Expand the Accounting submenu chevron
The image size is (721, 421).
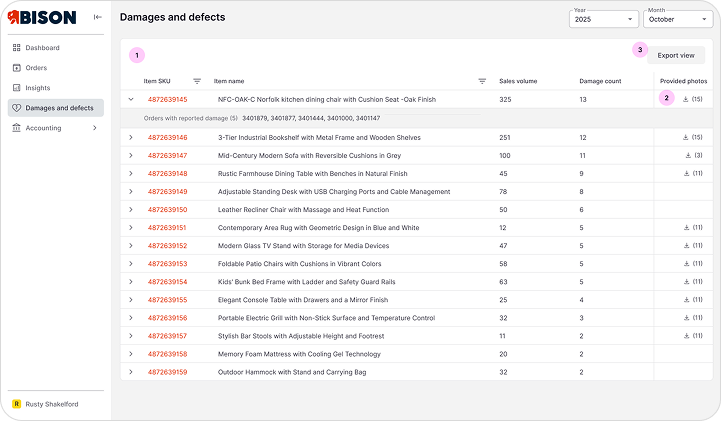[95, 128]
